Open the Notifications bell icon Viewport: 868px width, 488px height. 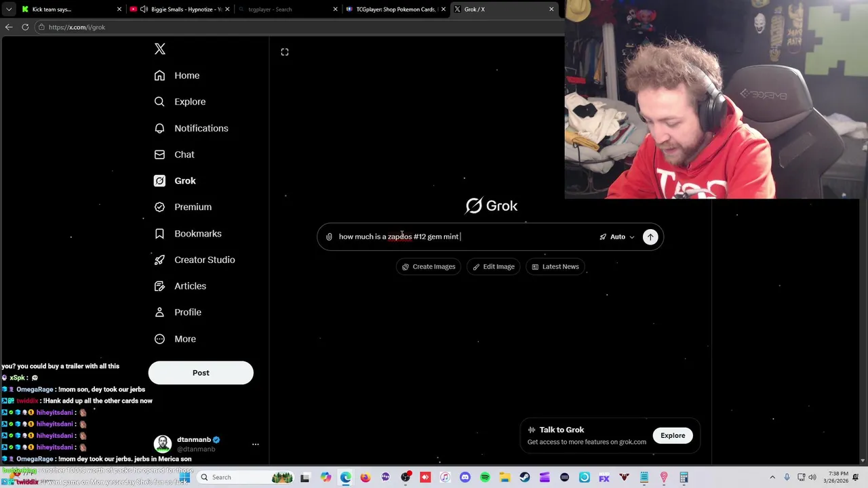pyautogui.click(x=159, y=128)
